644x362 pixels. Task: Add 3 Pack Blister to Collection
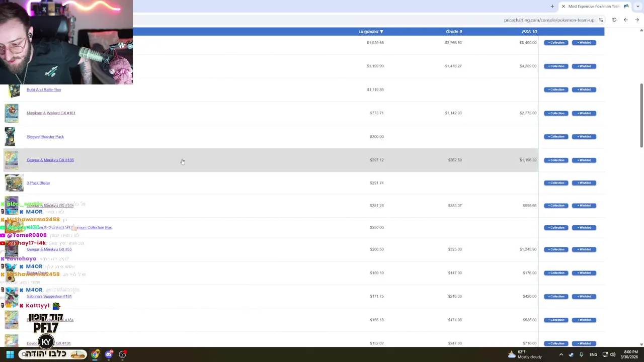click(556, 183)
